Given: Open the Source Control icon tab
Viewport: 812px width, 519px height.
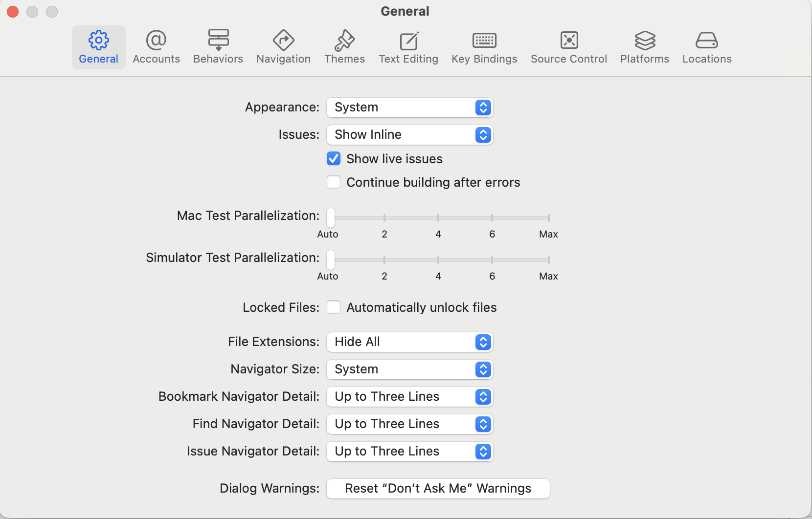Looking at the screenshot, I should tap(569, 47).
